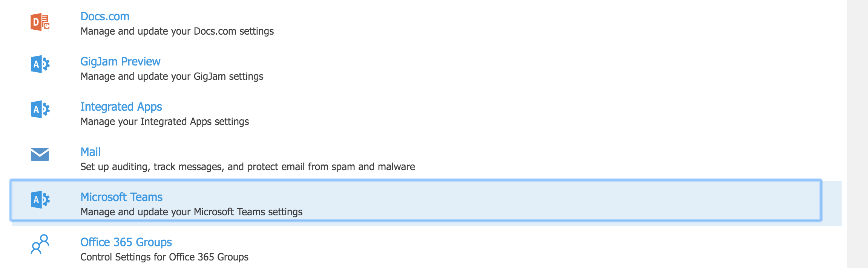Open the Integrated Apps link
This screenshot has height=268, width=868.
tap(121, 107)
